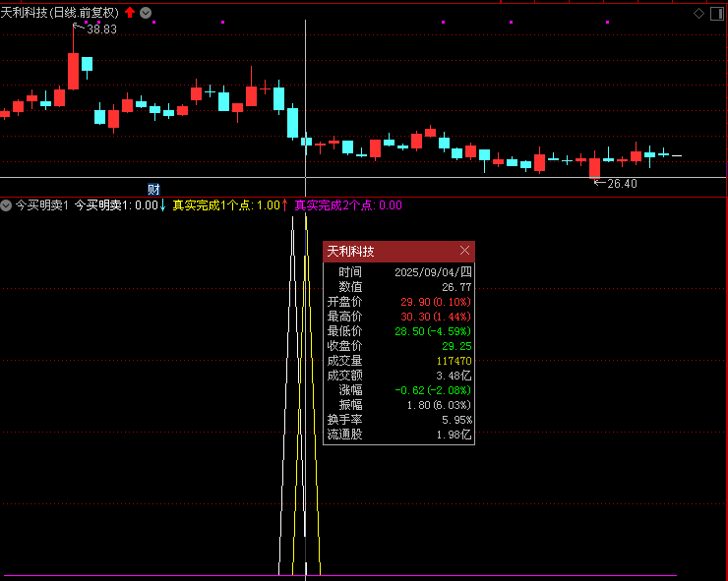This screenshot has height=581, width=728.
Task: Click the 成交量 value 117470
Action: [455, 361]
